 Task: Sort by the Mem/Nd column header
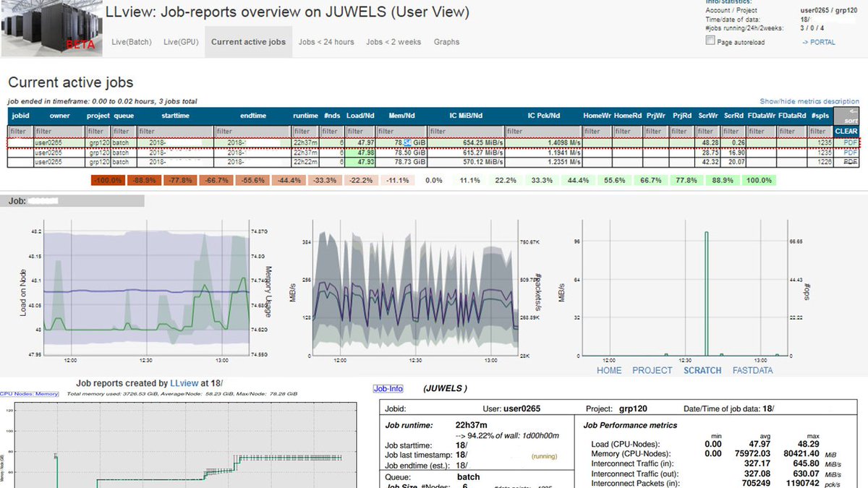(401, 116)
